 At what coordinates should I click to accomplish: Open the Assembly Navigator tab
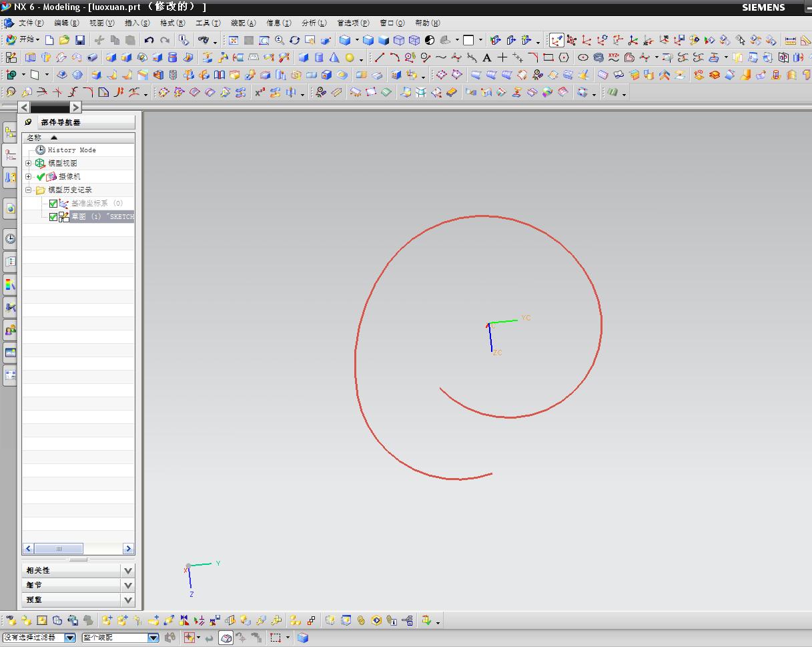click(x=10, y=133)
